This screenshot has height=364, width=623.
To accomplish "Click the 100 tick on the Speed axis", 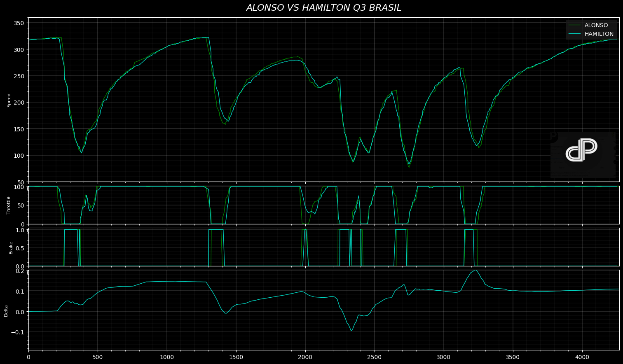I will pos(19,156).
